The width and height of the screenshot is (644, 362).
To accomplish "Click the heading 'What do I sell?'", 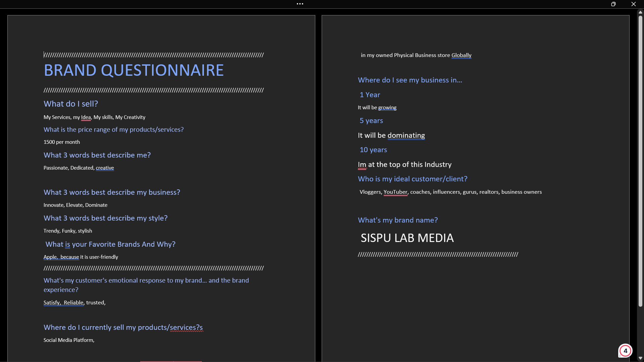I will (x=71, y=104).
